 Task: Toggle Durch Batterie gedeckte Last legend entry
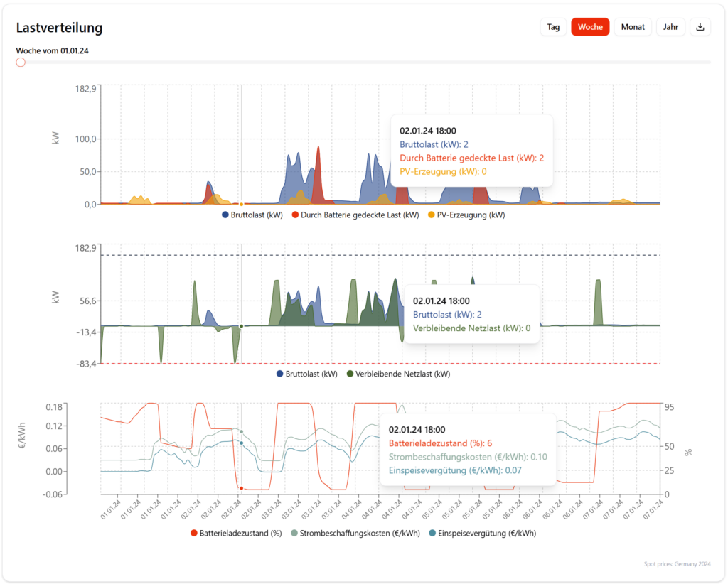pyautogui.click(x=359, y=215)
